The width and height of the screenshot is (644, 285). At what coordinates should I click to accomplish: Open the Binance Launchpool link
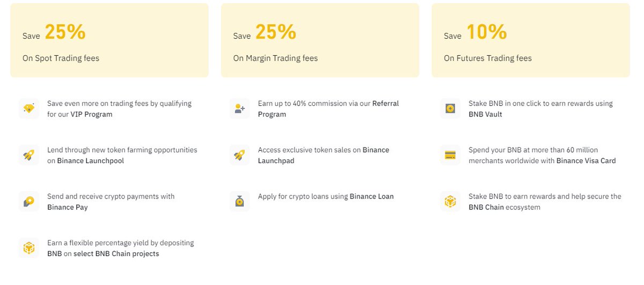[x=91, y=161]
